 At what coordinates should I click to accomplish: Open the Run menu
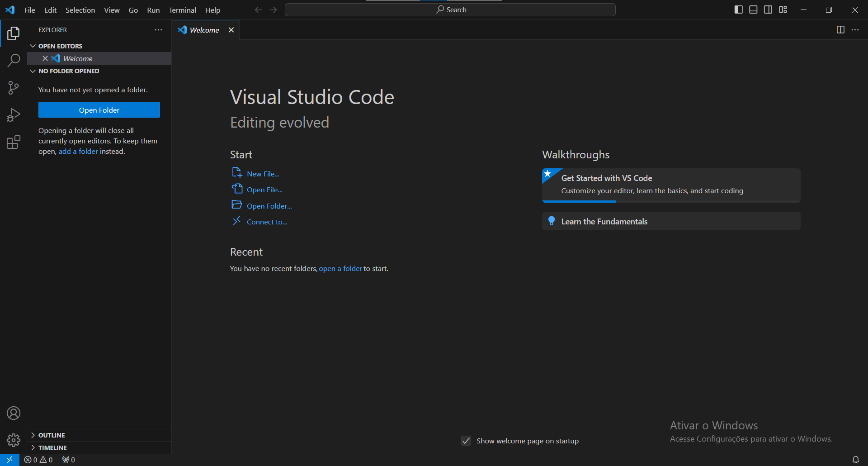click(x=153, y=10)
